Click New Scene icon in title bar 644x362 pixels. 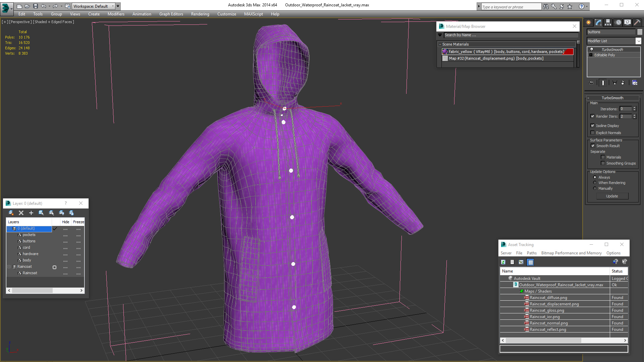click(19, 6)
